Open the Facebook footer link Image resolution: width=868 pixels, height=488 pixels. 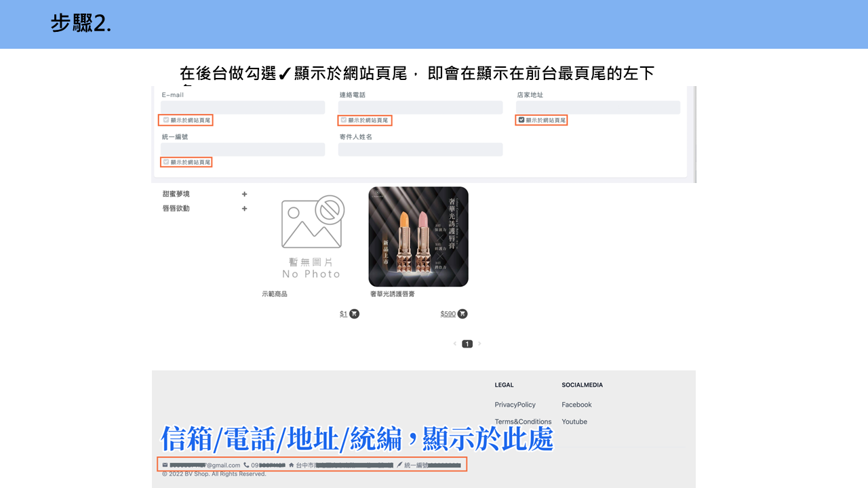pos(576,405)
